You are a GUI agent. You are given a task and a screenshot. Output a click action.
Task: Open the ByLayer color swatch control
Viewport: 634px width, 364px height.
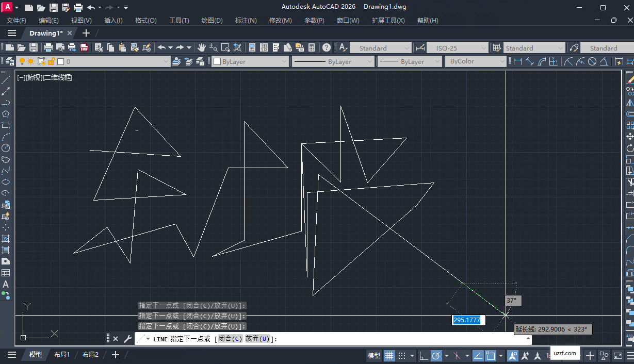(250, 61)
